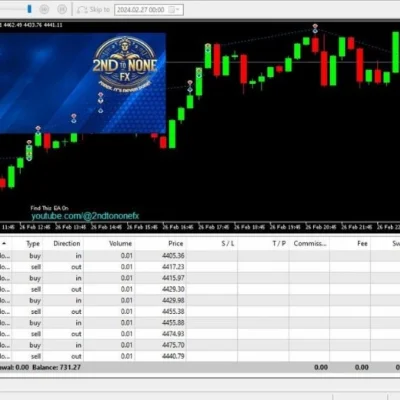This screenshot has width=400, height=400.
Task: Select the price cell 4440.79
Action: [x=173, y=356]
